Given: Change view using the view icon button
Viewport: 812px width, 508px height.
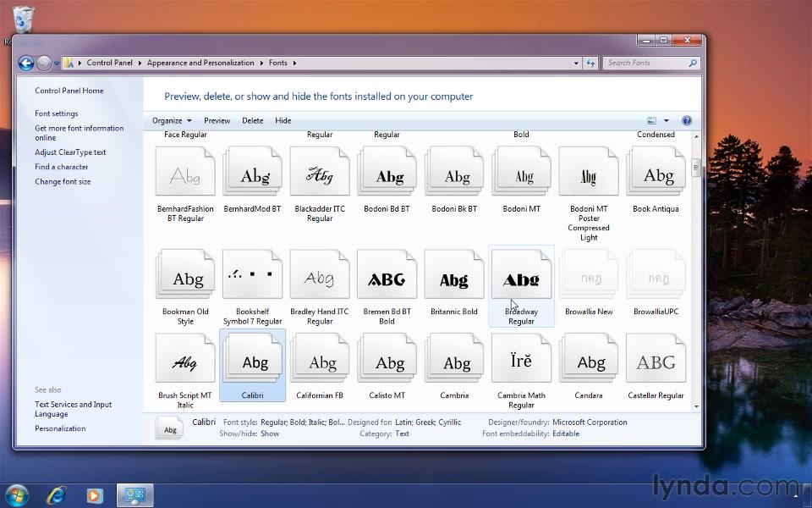Looking at the screenshot, I should [x=651, y=121].
